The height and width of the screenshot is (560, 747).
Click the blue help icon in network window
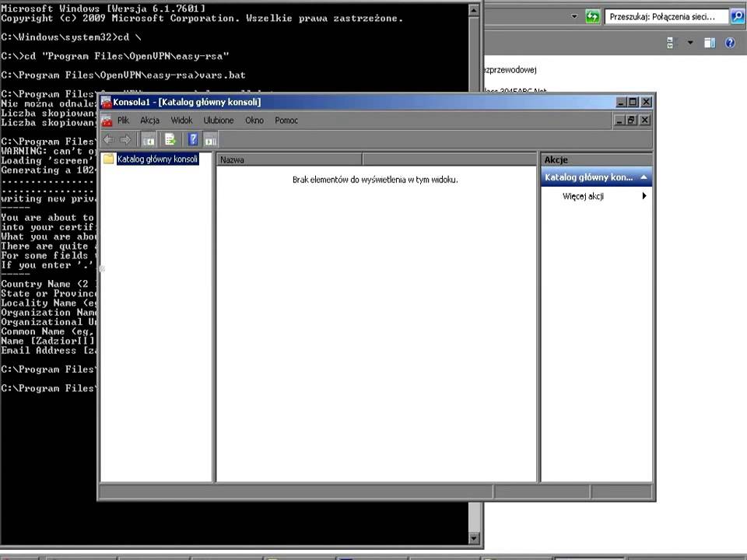pyautogui.click(x=730, y=43)
